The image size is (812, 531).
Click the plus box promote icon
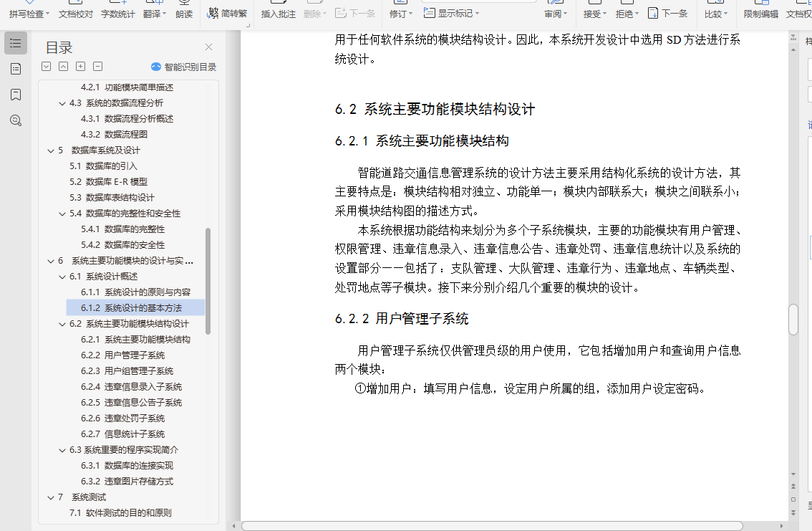(x=80, y=67)
